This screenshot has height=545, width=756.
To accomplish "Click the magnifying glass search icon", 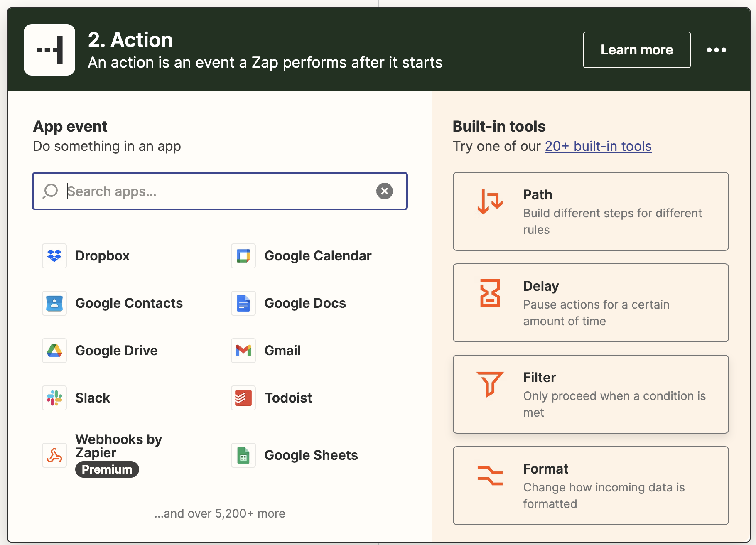I will tap(50, 191).
